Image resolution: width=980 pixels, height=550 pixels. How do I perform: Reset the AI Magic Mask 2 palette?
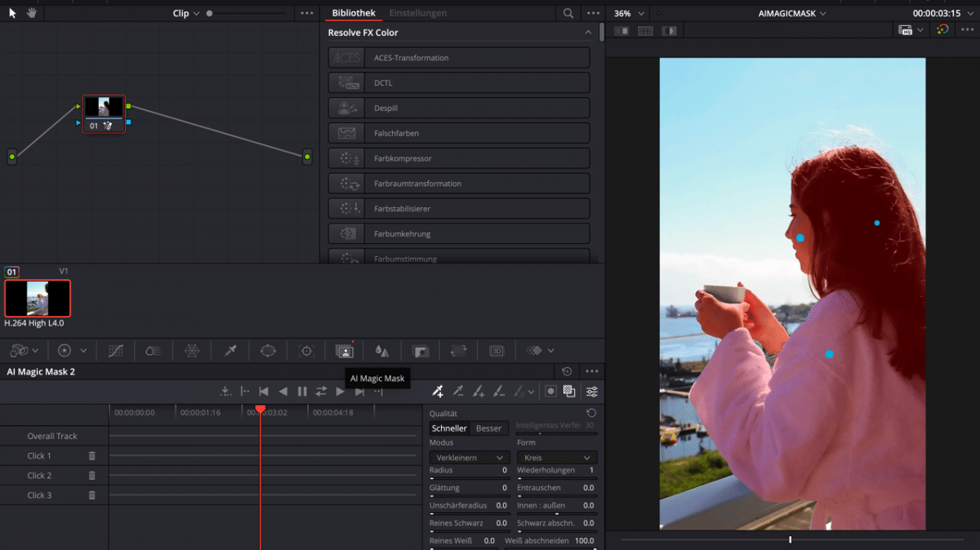(567, 372)
